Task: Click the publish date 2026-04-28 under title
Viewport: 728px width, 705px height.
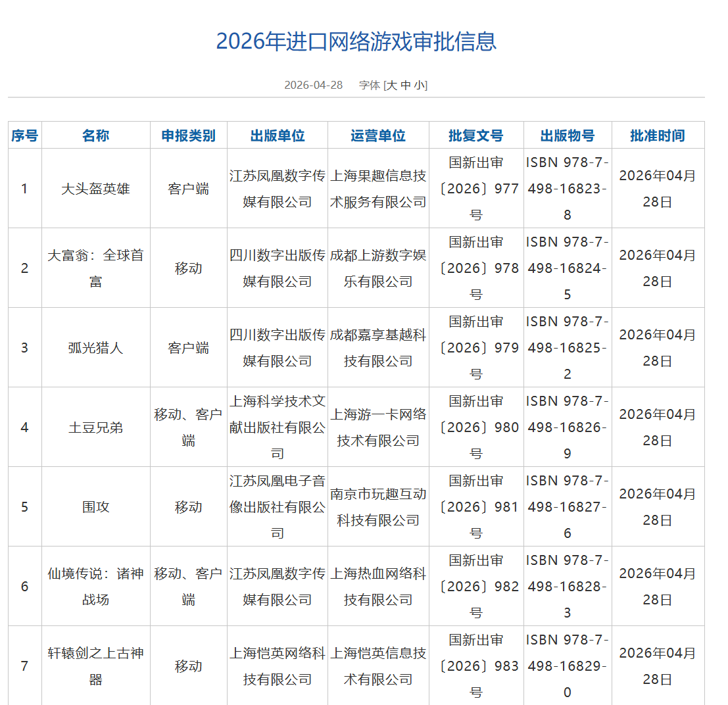Action: [313, 85]
